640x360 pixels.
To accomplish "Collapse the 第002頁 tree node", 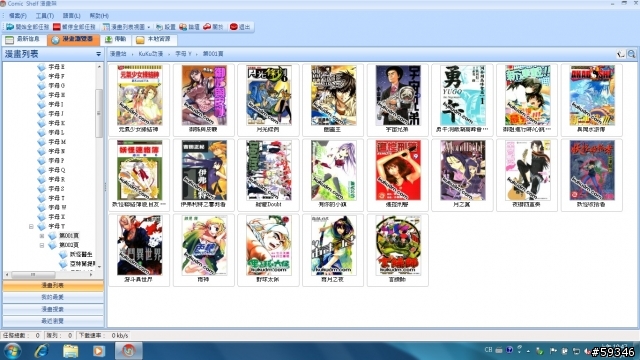I will (42, 245).
